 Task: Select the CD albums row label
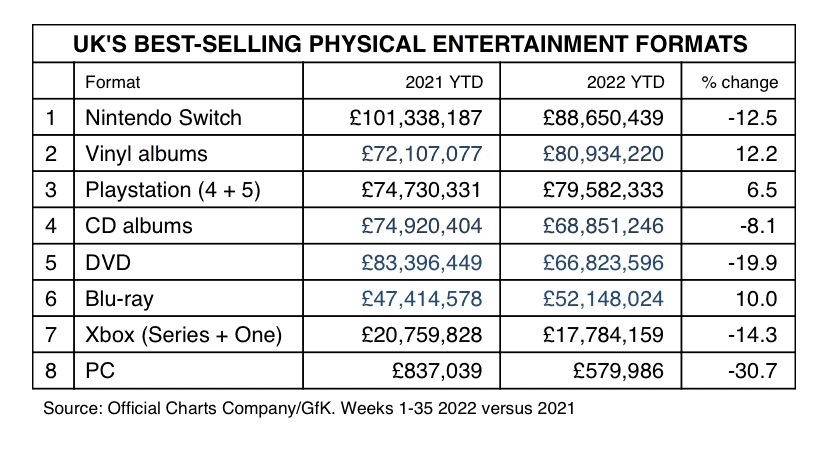click(x=139, y=226)
